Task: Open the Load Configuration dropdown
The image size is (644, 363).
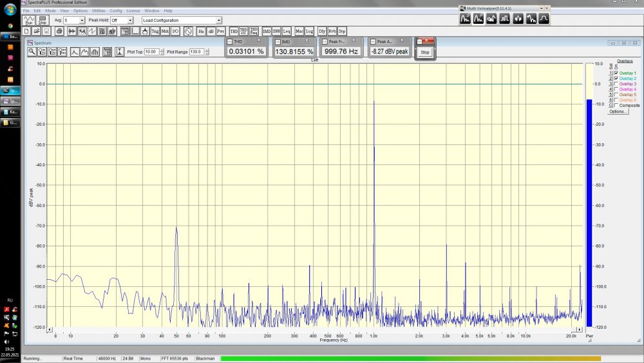Action: coord(218,21)
